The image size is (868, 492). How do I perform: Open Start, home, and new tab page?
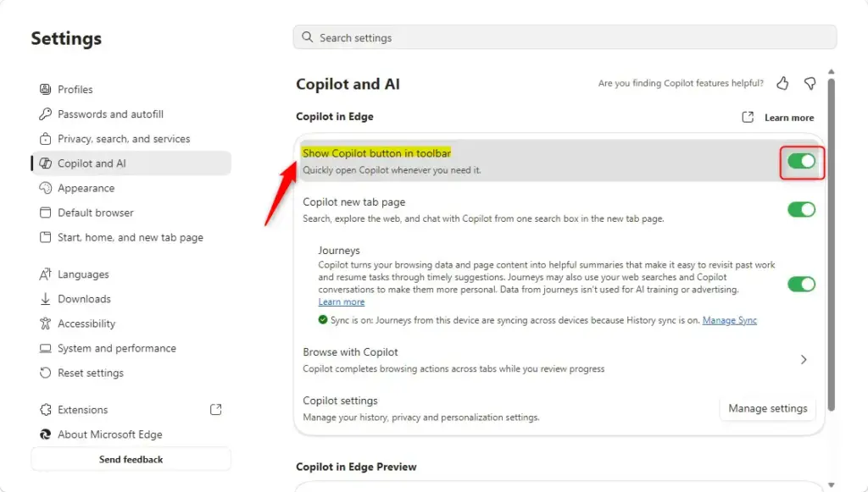tap(131, 237)
